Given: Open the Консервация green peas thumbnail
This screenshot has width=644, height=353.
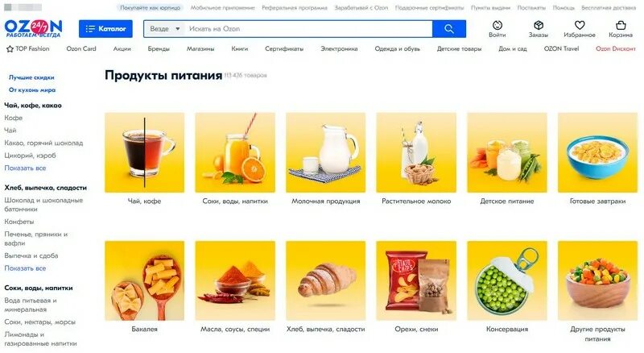Looking at the screenshot, I should 507,280.
